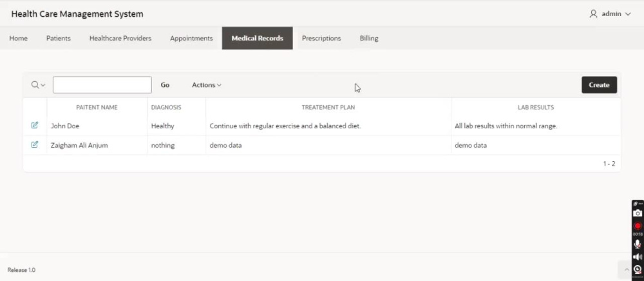Open the Actions menu
The height and width of the screenshot is (281, 644).
(x=207, y=85)
